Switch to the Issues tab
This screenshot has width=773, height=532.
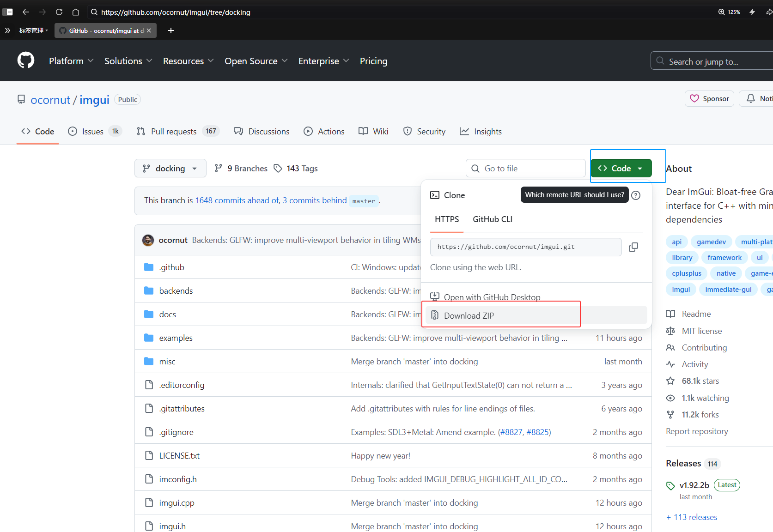[x=94, y=132]
